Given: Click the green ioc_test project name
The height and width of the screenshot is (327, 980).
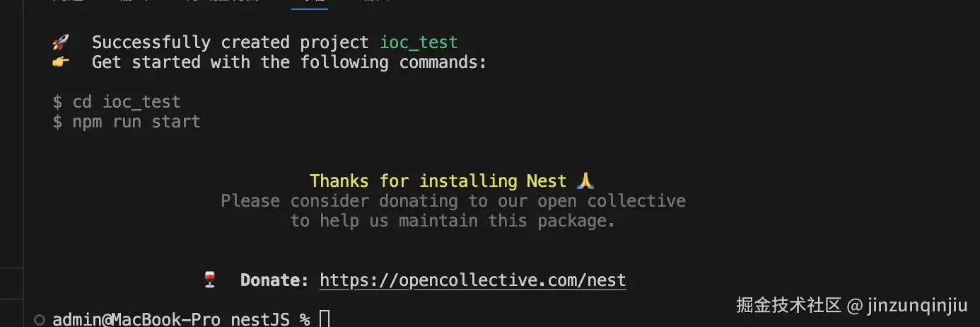Looking at the screenshot, I should [x=419, y=42].
